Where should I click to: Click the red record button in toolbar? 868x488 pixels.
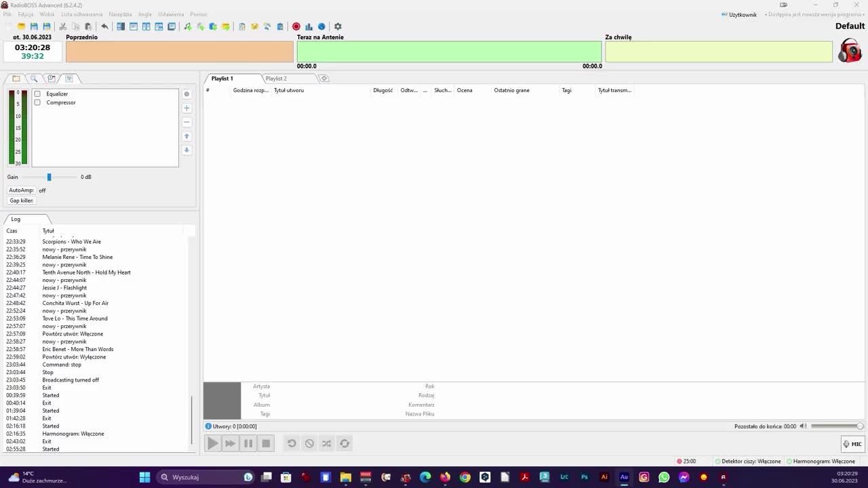click(x=296, y=26)
